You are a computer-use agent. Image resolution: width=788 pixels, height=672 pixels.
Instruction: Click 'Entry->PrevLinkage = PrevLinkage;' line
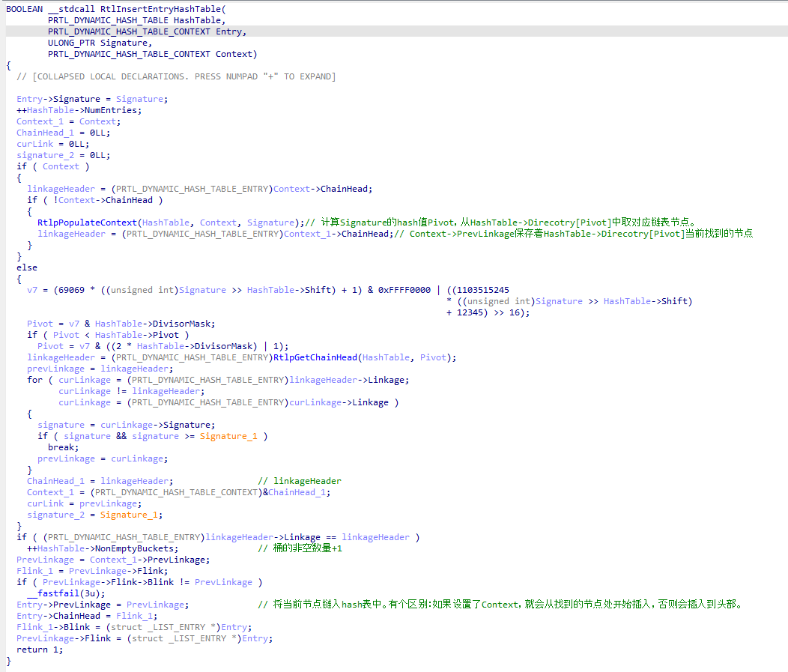[x=103, y=605]
